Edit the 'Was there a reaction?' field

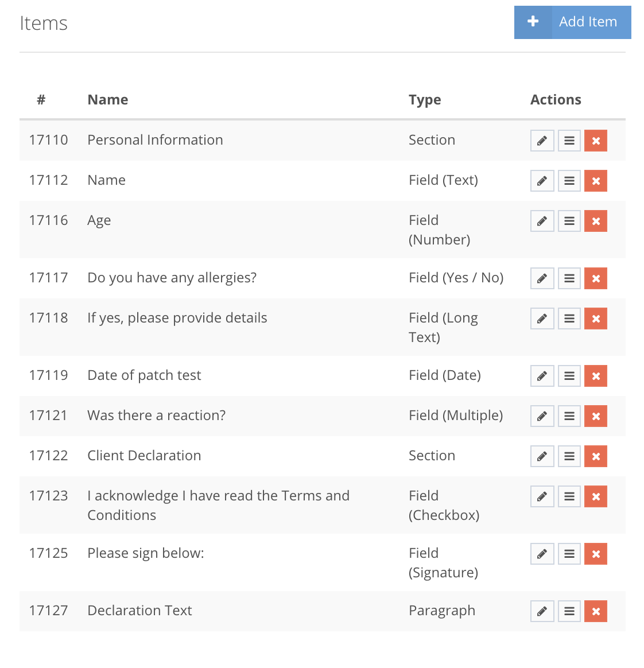542,416
